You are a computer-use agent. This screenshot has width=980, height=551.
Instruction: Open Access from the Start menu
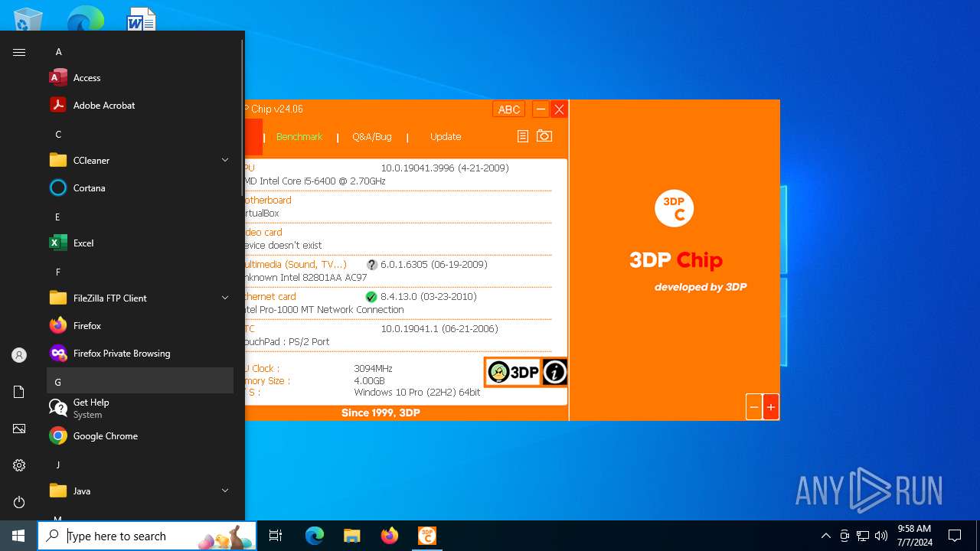coord(140,78)
